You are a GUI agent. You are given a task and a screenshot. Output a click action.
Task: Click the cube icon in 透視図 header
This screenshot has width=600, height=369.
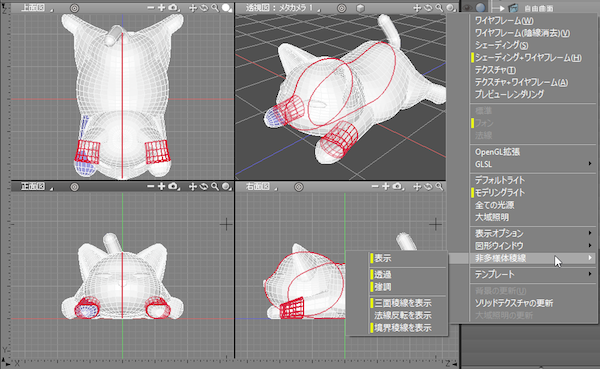tap(360, 8)
